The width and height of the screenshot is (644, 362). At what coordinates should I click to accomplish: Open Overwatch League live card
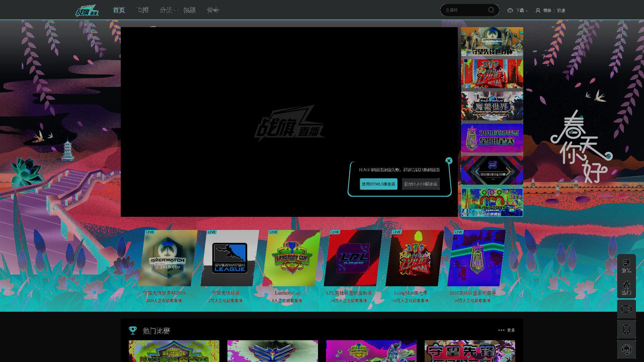[229, 258]
